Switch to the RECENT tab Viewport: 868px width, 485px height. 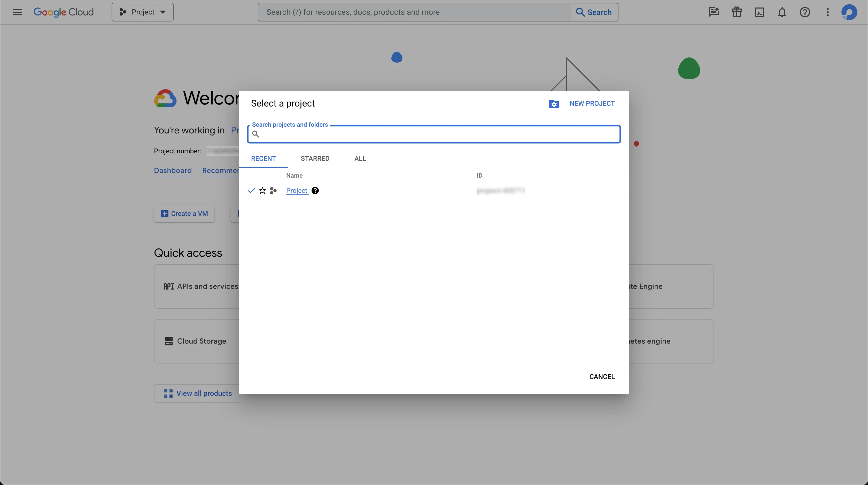pyautogui.click(x=263, y=158)
